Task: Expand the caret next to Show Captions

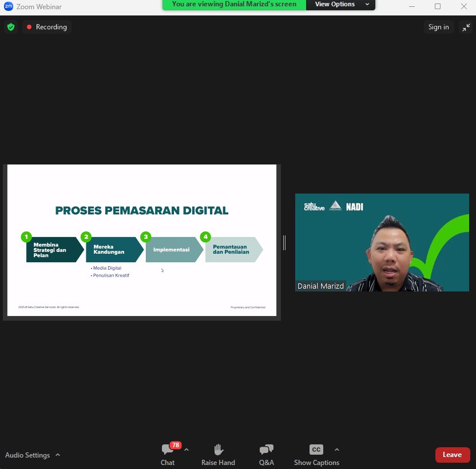Action: point(336,450)
